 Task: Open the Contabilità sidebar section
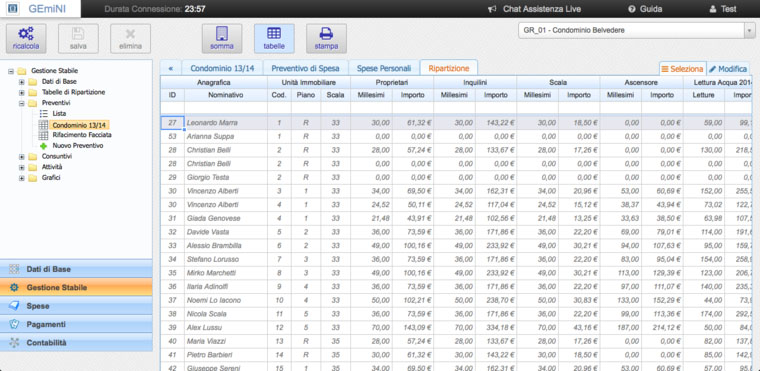(76, 343)
